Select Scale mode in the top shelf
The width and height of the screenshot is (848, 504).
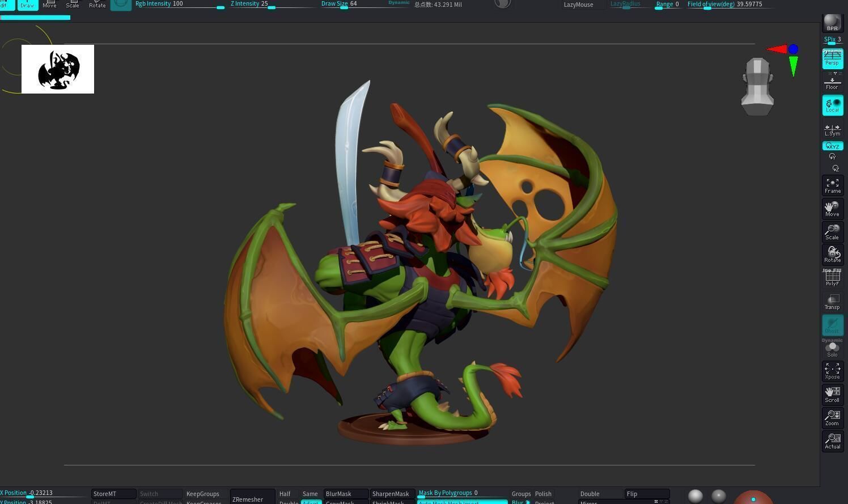73,5
